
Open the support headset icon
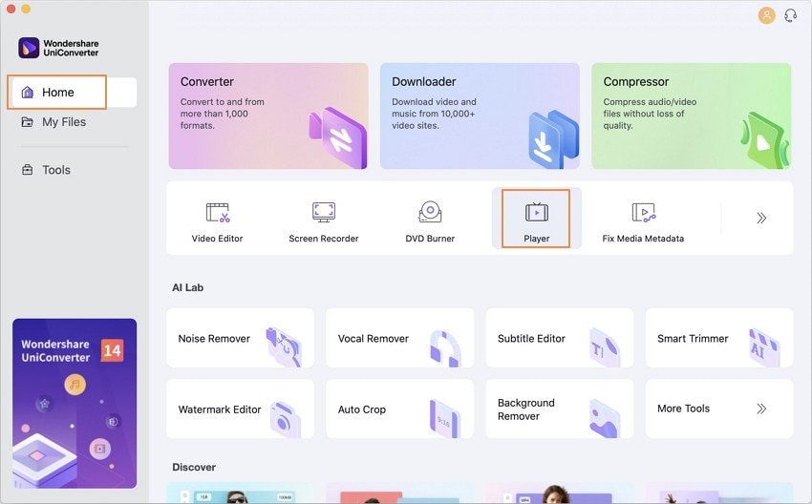[x=791, y=15]
